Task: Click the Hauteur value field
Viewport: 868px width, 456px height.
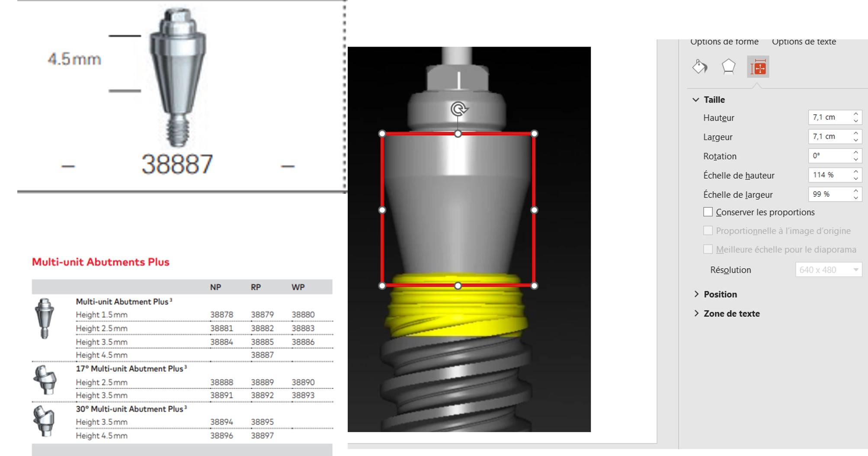Action: point(830,117)
